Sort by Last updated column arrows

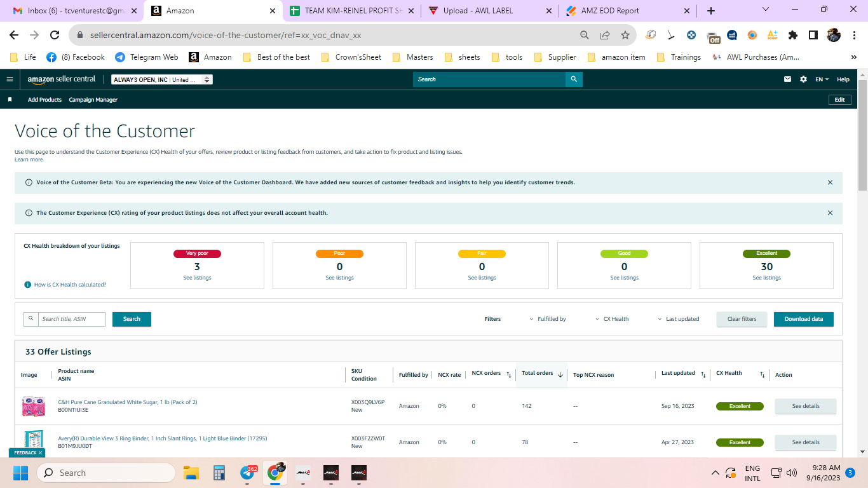[x=703, y=375]
